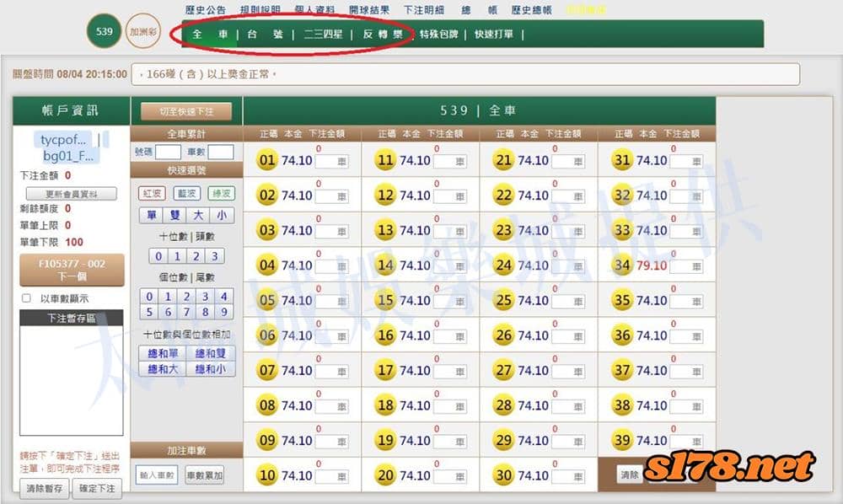
Task: Focus the 號碼 input field
Action: pos(168,152)
